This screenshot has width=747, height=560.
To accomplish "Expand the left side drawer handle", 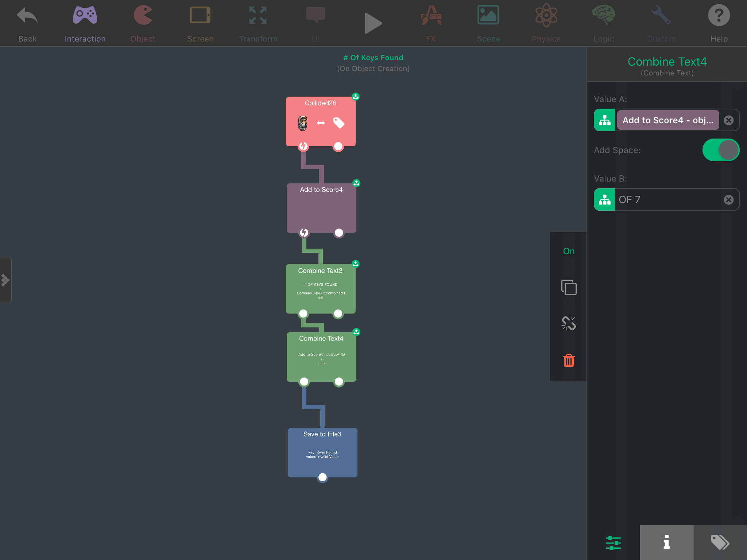I will click(5, 280).
